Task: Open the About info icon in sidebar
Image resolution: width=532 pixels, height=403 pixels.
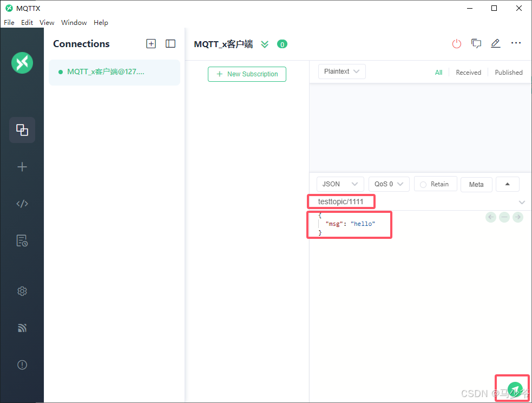Action: click(x=22, y=365)
